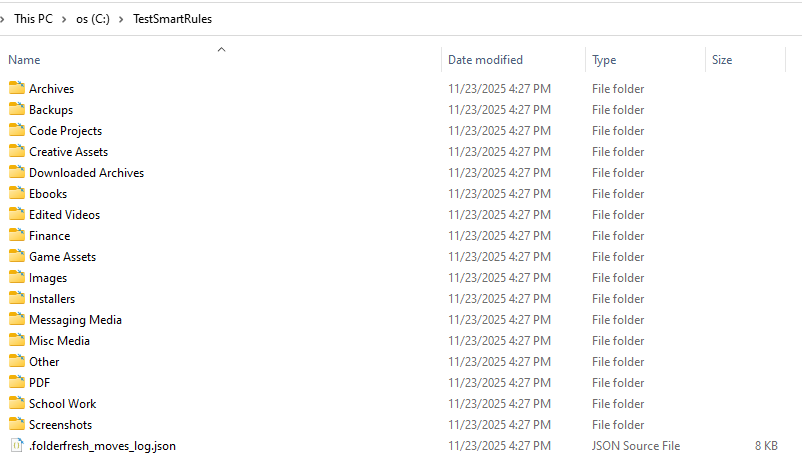Viewport: 802px width, 473px height.
Task: Sort by the Type column header
Action: [x=604, y=60]
